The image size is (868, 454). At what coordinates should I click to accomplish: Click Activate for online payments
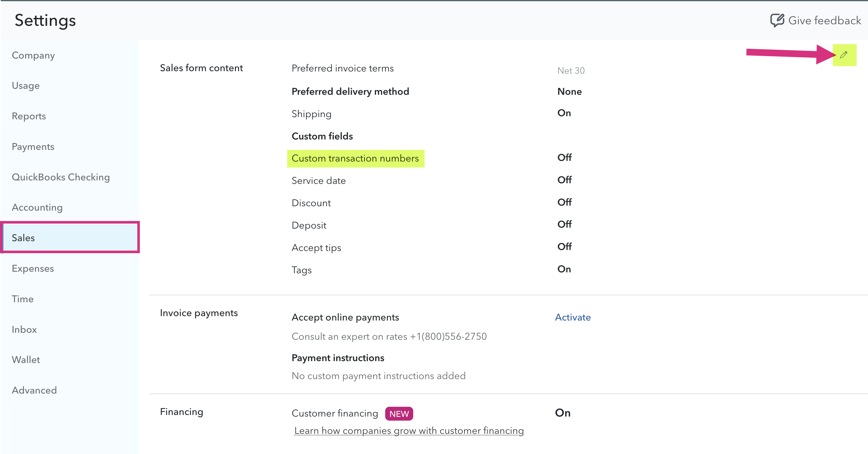tap(573, 317)
